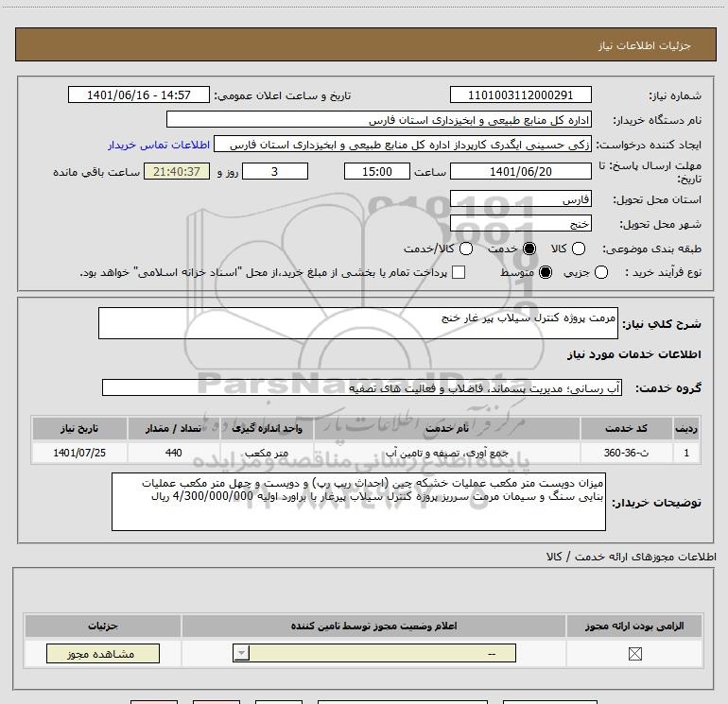Click the جزئیات column header
Image resolution: width=728 pixels, height=704 pixels.
click(103, 626)
